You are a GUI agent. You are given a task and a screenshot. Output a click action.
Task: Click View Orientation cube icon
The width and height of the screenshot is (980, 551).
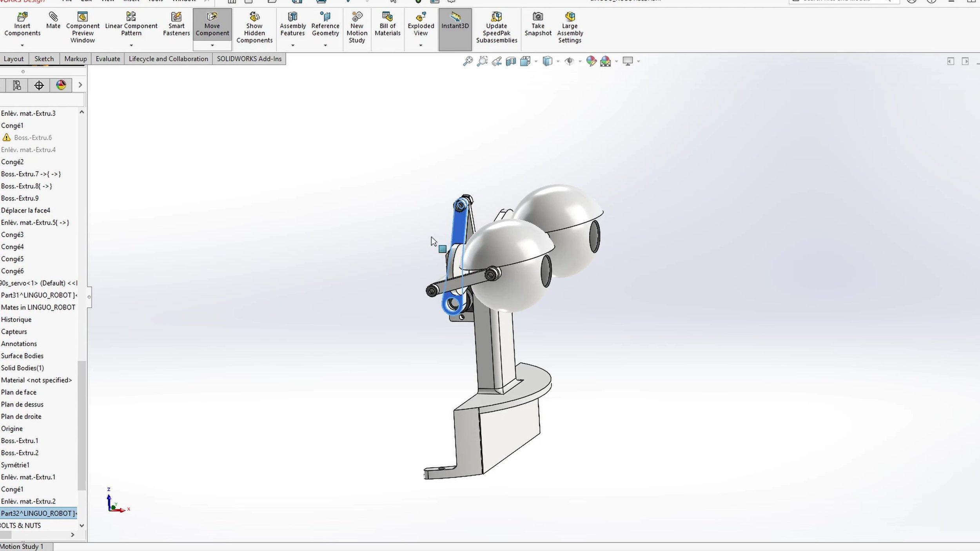[x=525, y=61]
